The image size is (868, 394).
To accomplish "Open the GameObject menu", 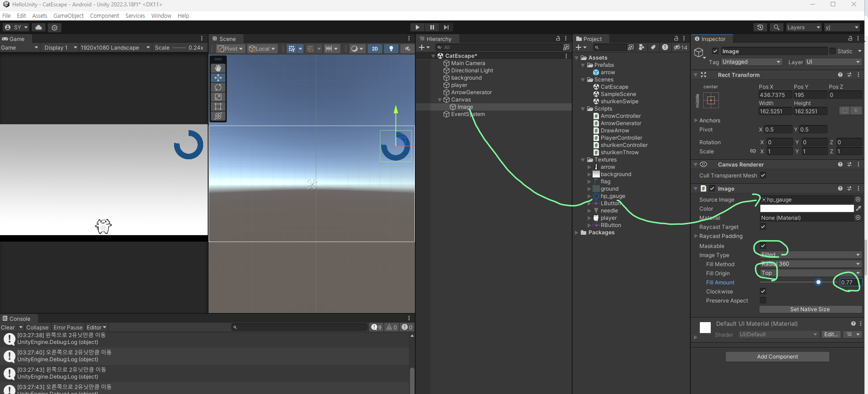I will (x=69, y=15).
